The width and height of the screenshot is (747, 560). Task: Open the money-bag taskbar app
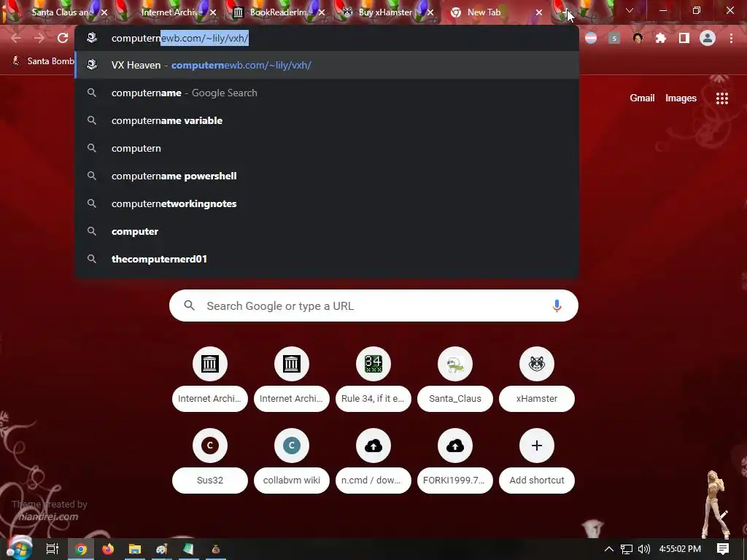[x=215, y=549]
